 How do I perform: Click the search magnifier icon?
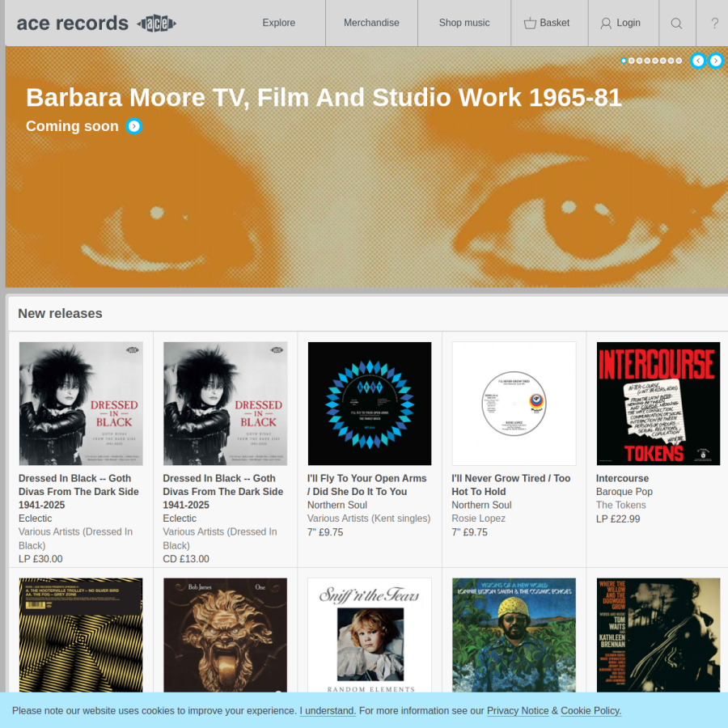[676, 23]
